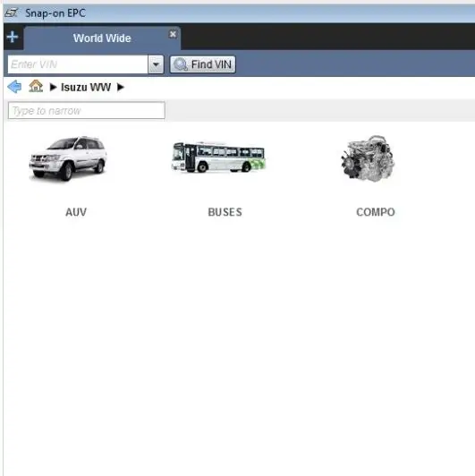This screenshot has height=476, width=475.
Task: Expand breadcrumb arrow after Isuzu WW
Action: 121,87
